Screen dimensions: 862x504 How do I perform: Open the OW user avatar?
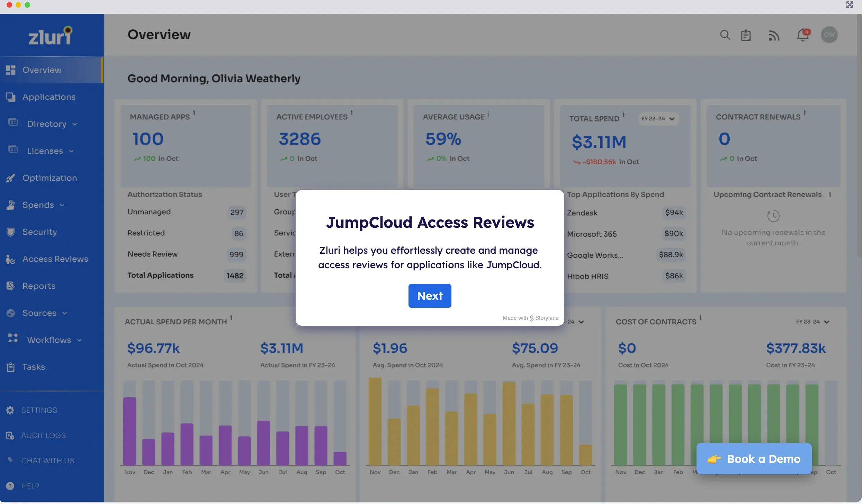pos(829,35)
